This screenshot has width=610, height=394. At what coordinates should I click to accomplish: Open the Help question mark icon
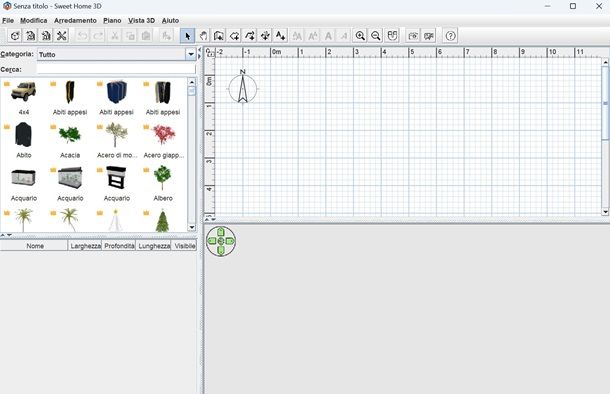point(450,36)
